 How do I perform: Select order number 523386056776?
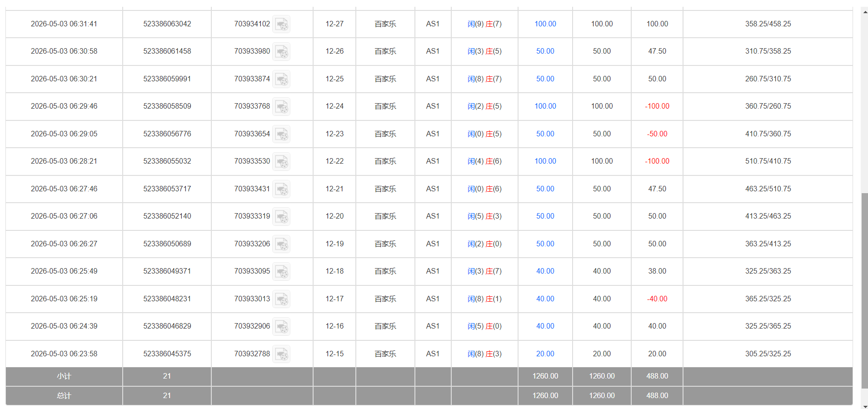click(x=167, y=134)
